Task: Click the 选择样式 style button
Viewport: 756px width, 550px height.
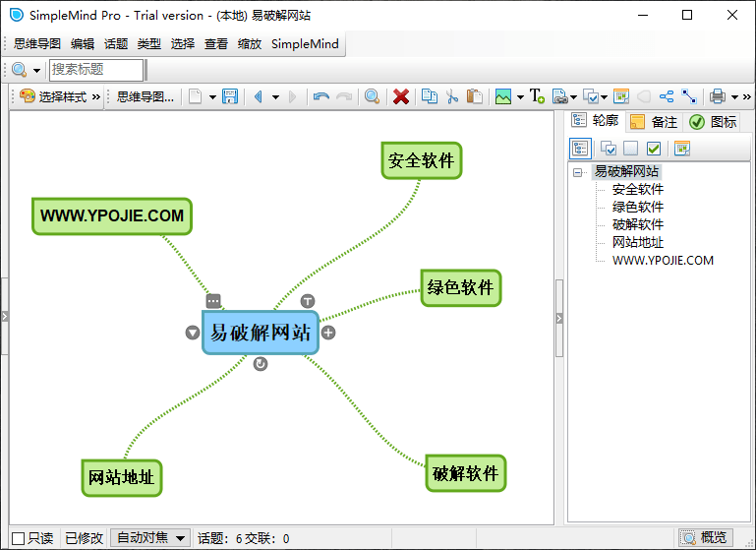Action: click(53, 97)
